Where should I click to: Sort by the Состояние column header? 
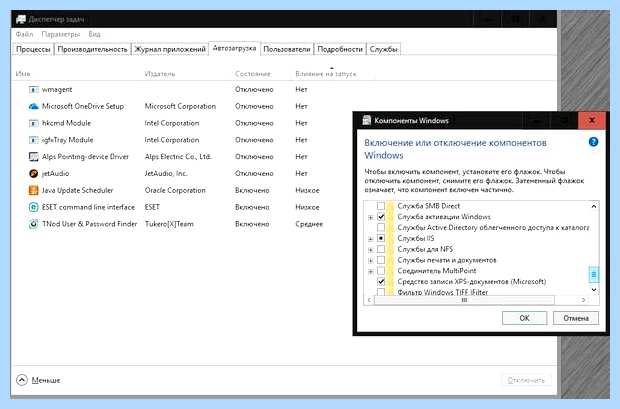pyautogui.click(x=253, y=74)
